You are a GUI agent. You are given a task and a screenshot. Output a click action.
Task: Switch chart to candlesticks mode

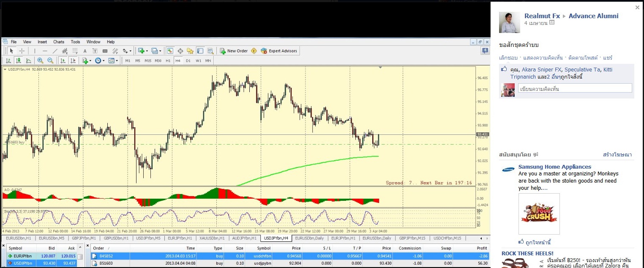[x=18, y=60]
